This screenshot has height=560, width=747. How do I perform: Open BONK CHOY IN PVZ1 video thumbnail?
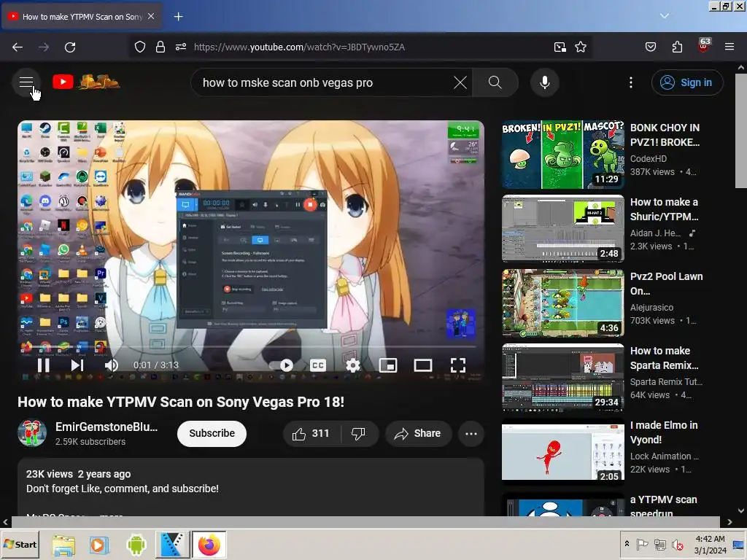(x=562, y=155)
